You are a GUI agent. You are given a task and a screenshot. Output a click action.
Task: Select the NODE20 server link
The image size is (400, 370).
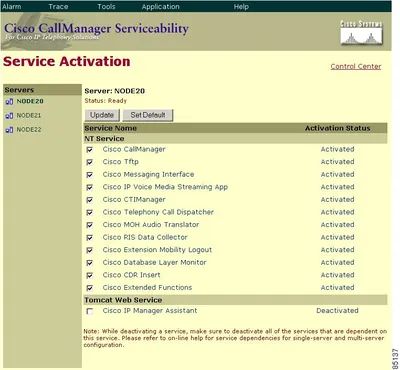[x=30, y=101]
